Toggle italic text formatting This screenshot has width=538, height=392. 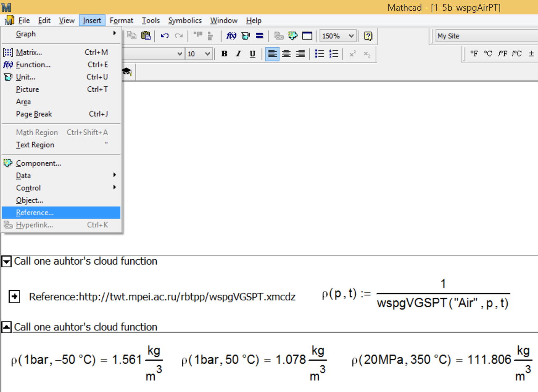(238, 53)
